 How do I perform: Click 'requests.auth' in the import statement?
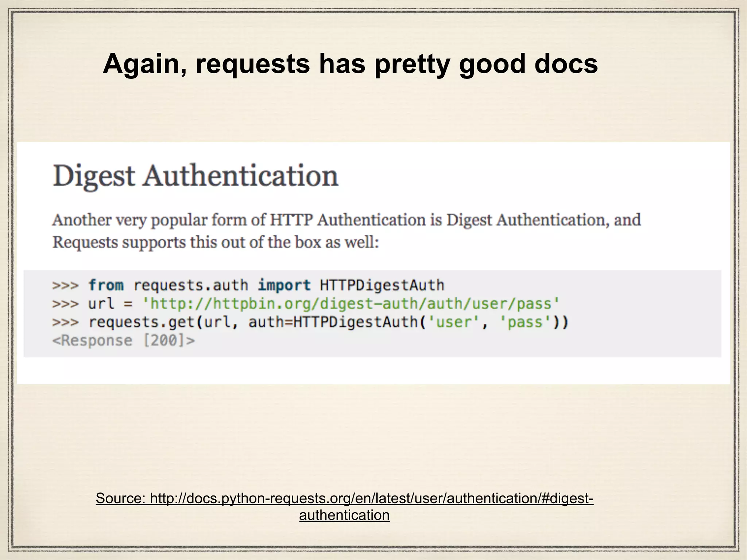coord(190,285)
